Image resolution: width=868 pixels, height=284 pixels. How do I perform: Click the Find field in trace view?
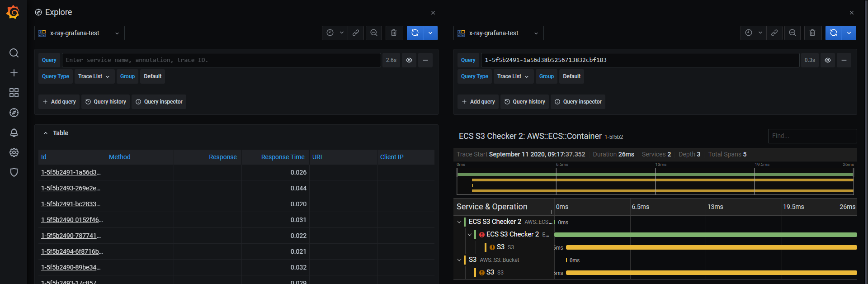click(811, 136)
